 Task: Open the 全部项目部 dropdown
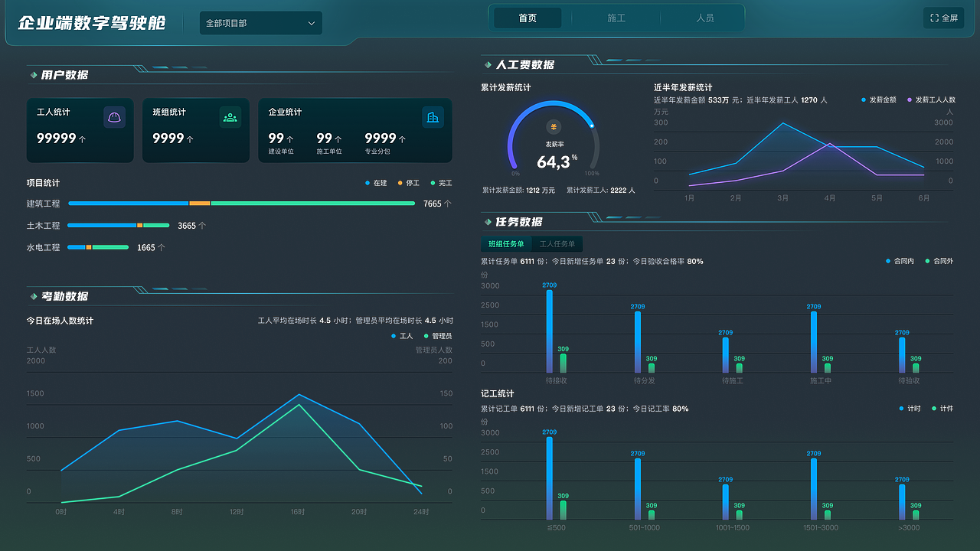pos(260,23)
